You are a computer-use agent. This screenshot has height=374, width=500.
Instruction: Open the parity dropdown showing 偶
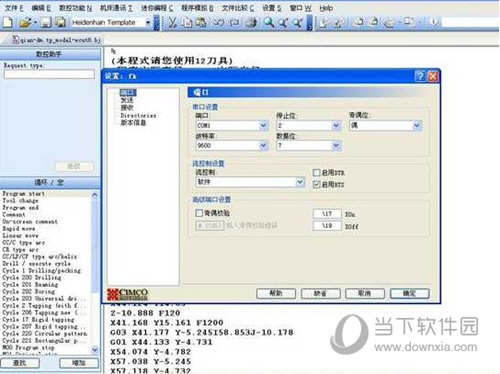coord(417,125)
